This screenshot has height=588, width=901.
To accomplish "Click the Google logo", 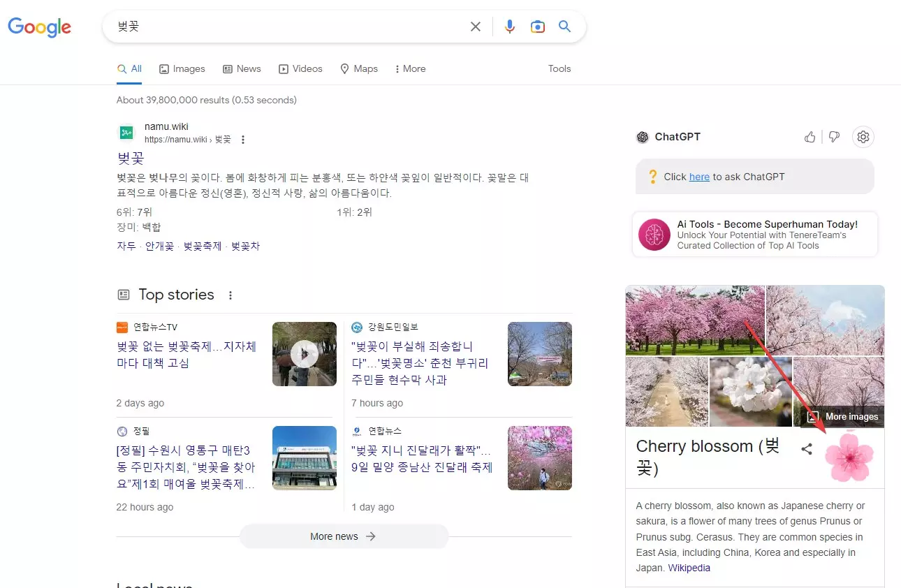I will 40,27.
